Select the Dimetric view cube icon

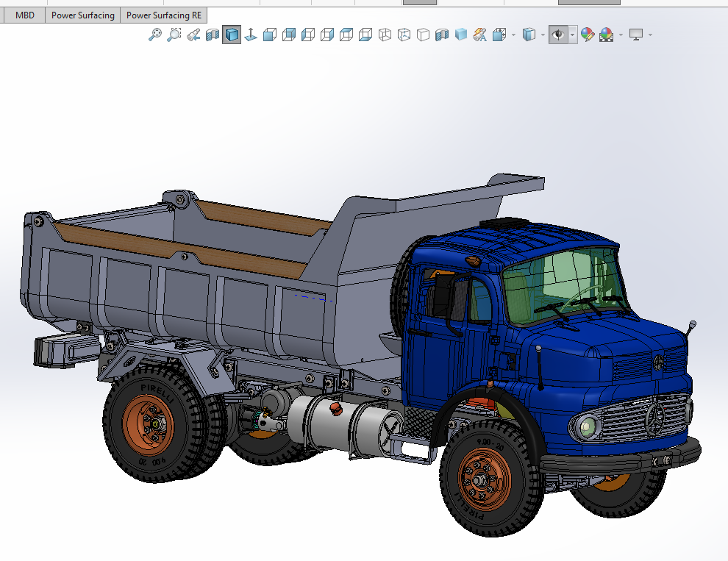pos(423,35)
